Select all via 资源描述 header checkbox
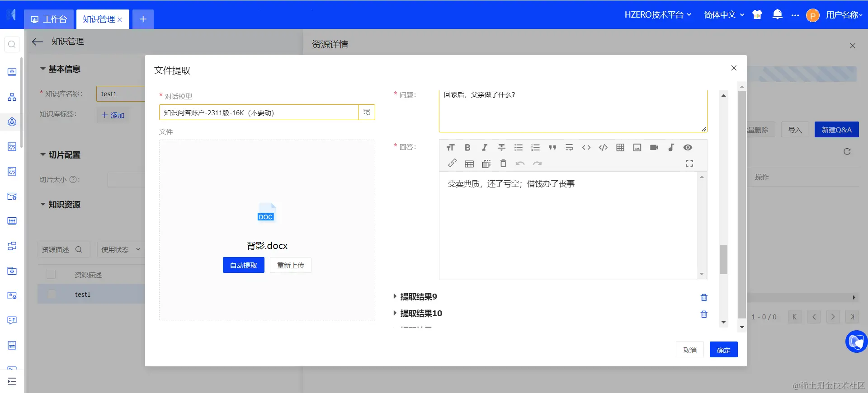Viewport: 868px width, 393px height. pos(52,274)
